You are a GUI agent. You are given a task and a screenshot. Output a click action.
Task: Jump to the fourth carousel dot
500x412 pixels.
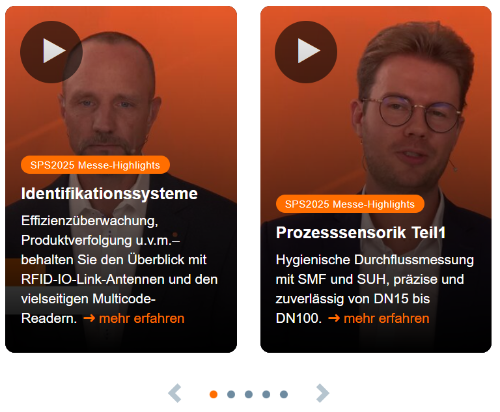(x=266, y=394)
